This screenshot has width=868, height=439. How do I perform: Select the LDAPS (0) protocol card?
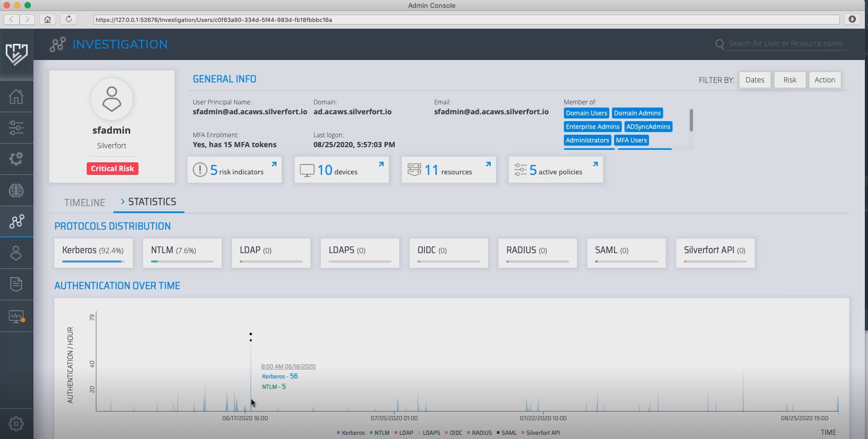tap(360, 253)
